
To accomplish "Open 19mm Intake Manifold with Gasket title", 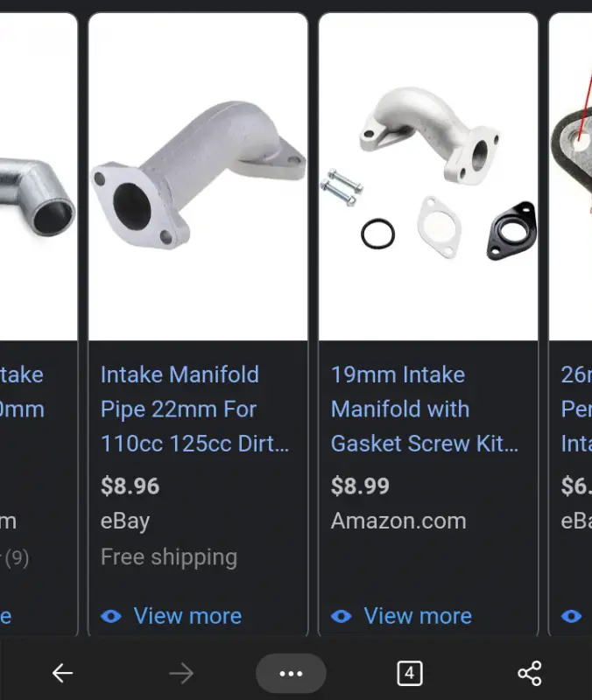I will 425,409.
